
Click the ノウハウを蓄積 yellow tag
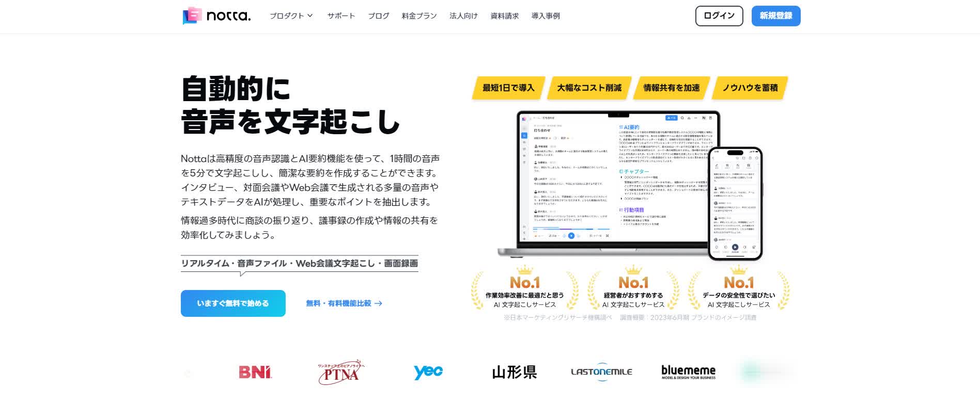click(750, 88)
